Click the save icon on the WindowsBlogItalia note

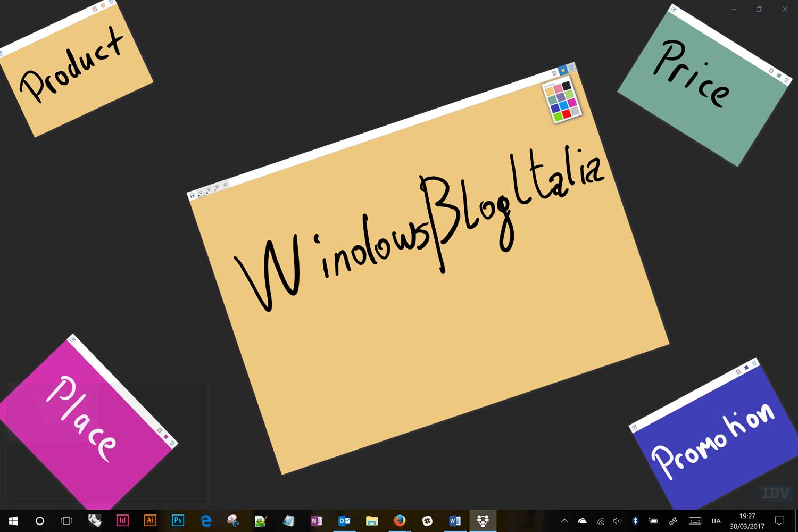click(192, 195)
